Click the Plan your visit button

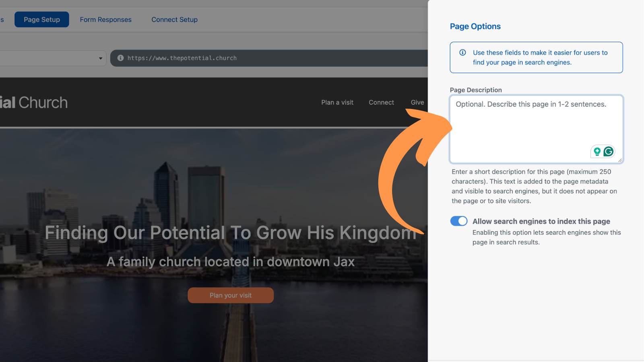[231, 295]
